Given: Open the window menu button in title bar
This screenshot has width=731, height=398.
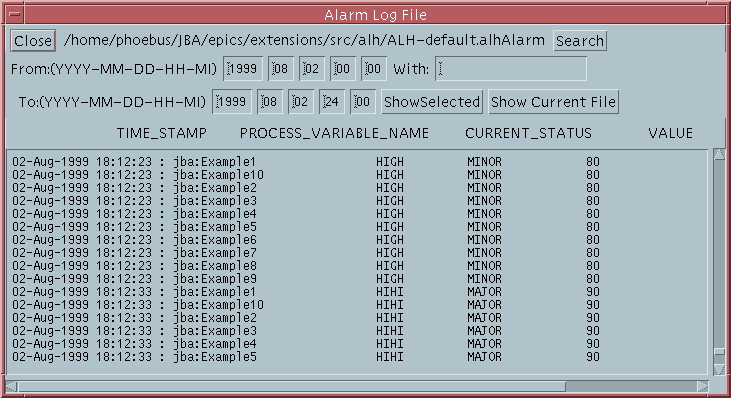Looking at the screenshot, I should pyautogui.click(x=15, y=14).
